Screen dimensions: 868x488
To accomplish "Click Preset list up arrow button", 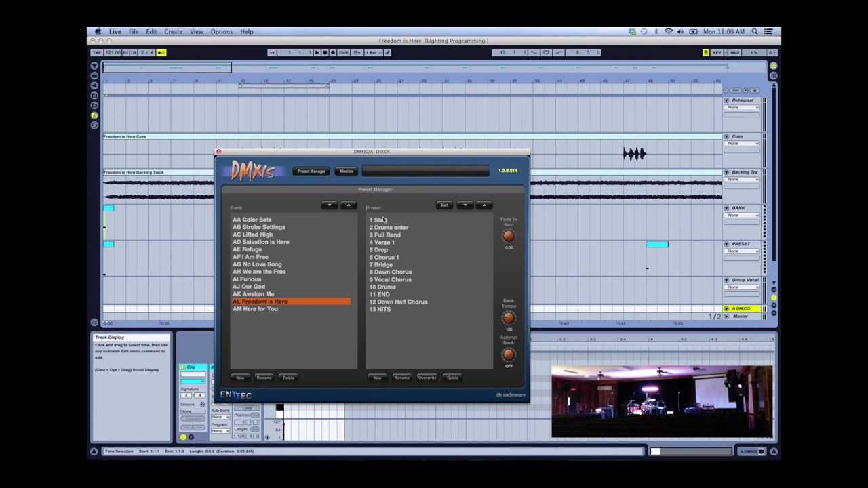I will [484, 205].
